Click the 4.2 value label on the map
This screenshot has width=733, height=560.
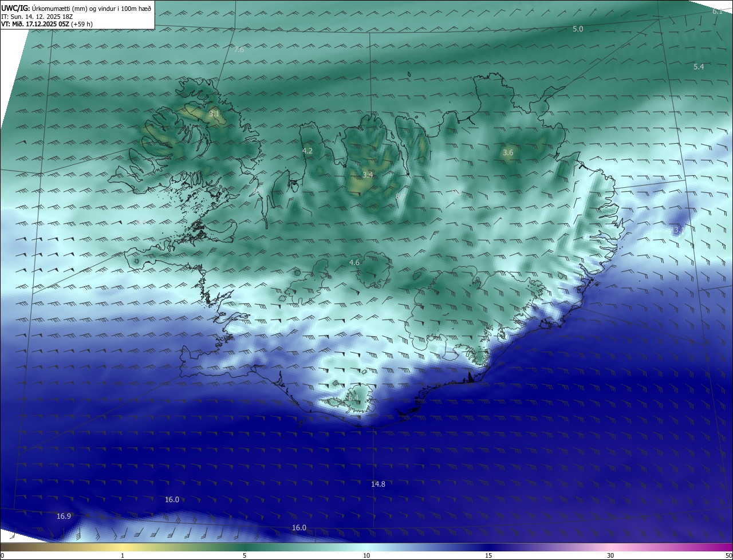click(308, 151)
